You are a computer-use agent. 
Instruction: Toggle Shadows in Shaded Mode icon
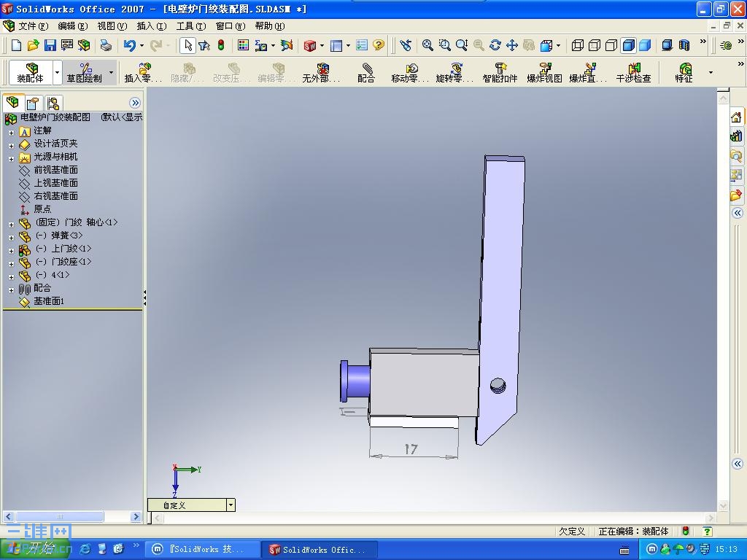[x=667, y=45]
